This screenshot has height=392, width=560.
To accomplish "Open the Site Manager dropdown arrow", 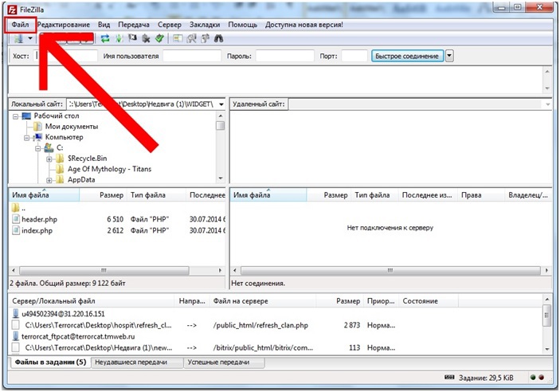I will pyautogui.click(x=30, y=38).
